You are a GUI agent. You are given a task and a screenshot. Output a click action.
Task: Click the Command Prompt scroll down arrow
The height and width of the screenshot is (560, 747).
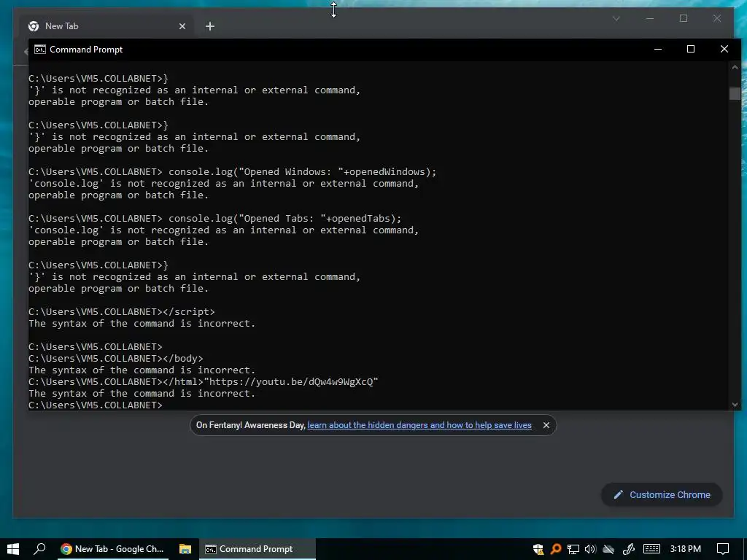click(x=735, y=405)
